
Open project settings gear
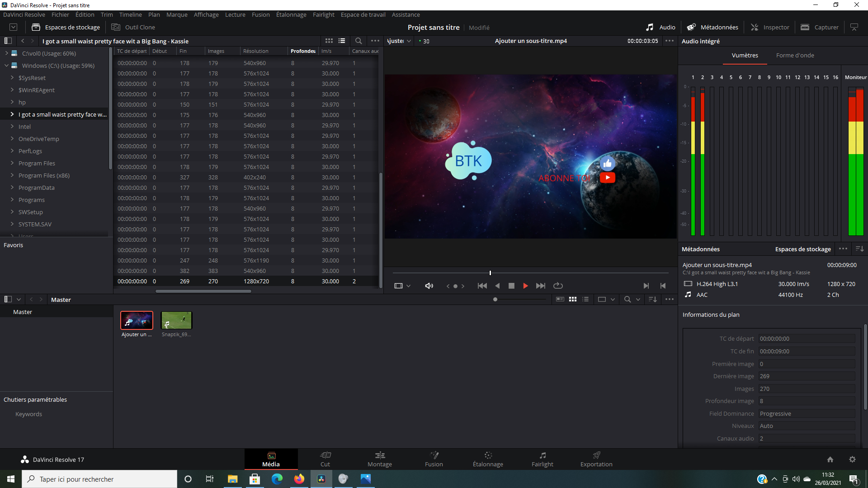[x=852, y=459]
